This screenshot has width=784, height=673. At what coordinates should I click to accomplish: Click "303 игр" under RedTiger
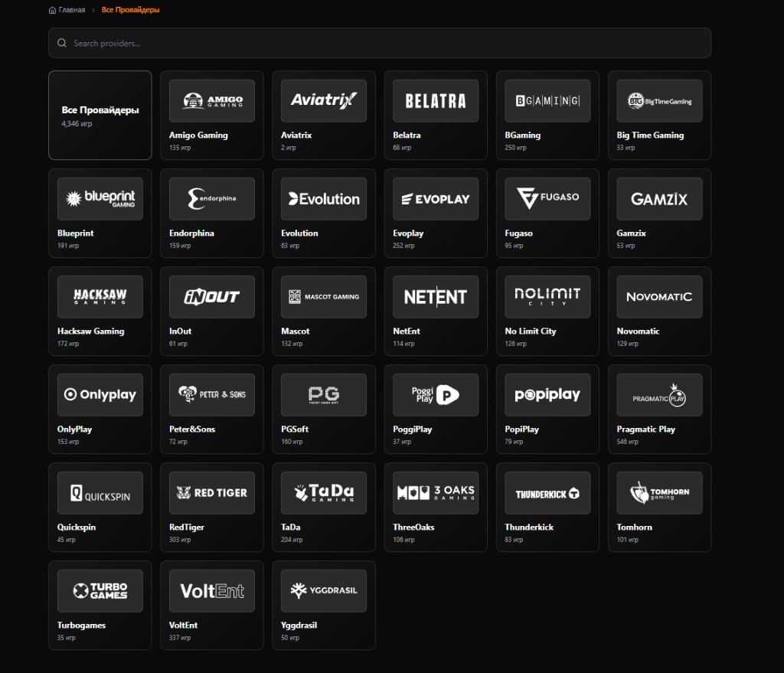[180, 540]
